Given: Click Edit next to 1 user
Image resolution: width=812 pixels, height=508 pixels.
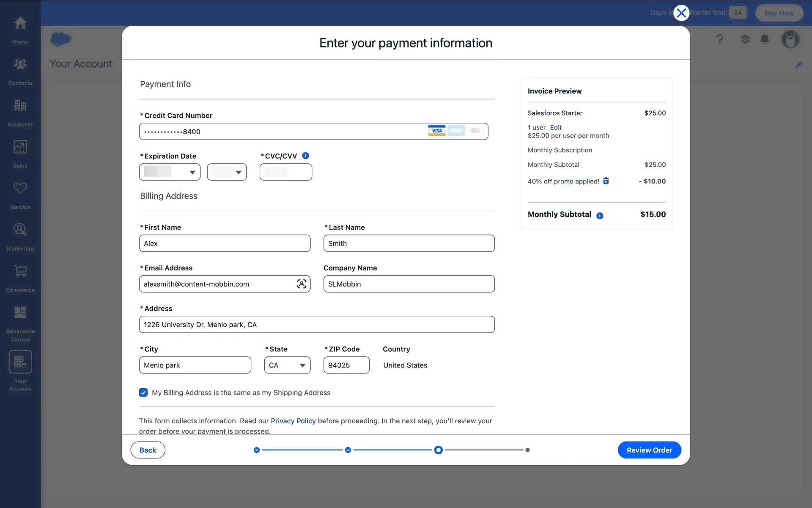Looking at the screenshot, I should pos(555,127).
